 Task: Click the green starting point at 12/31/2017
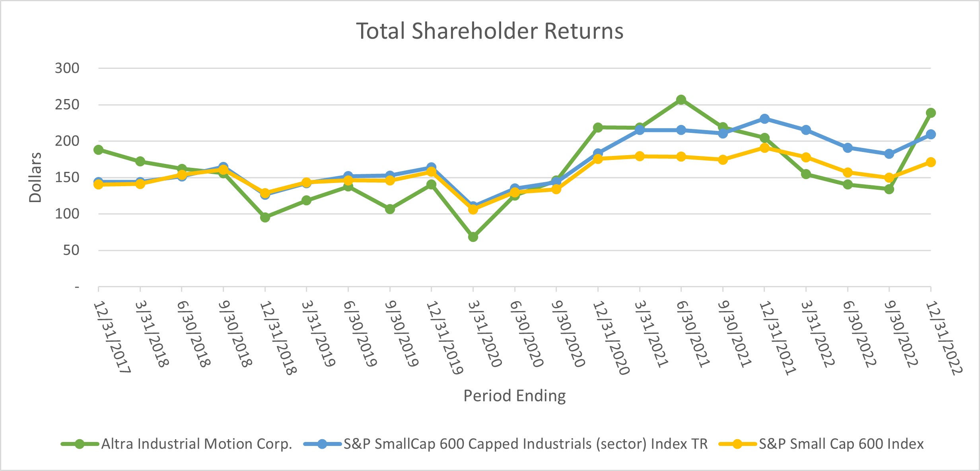pyautogui.click(x=98, y=150)
